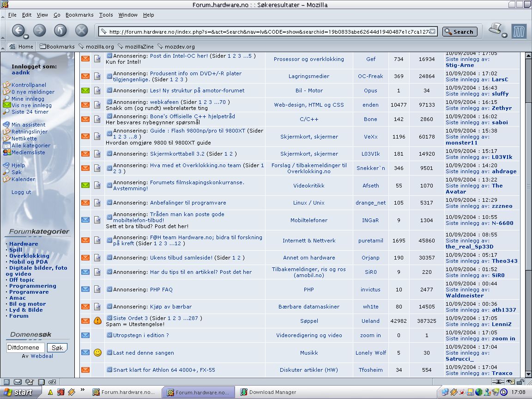Click the Print icon in toolbar
This screenshot has height=399, width=532.
(495, 29)
